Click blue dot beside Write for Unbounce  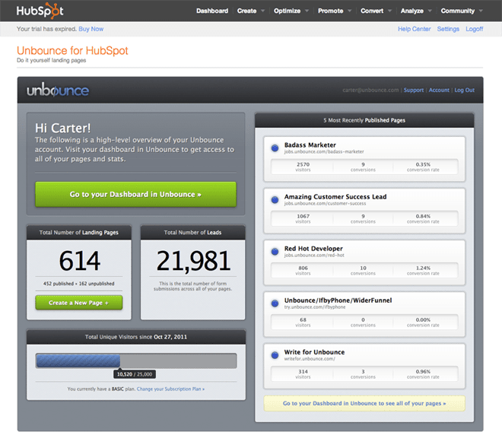pyautogui.click(x=275, y=355)
